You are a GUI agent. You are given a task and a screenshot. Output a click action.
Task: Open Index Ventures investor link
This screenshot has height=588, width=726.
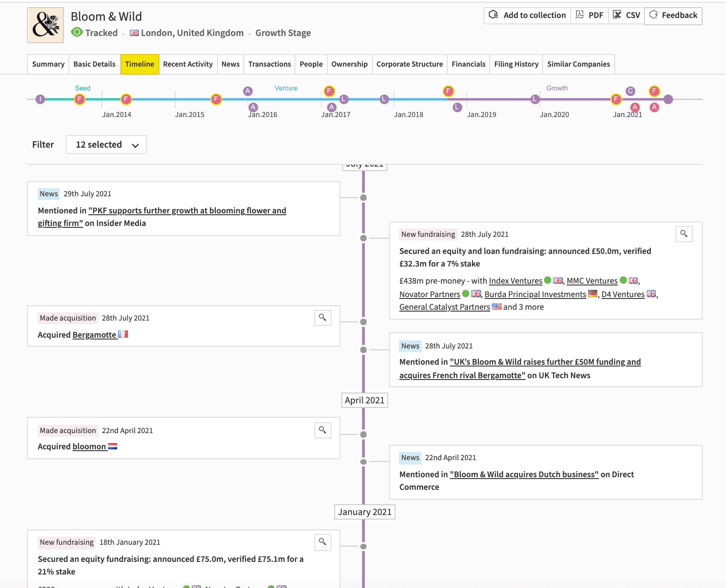516,281
